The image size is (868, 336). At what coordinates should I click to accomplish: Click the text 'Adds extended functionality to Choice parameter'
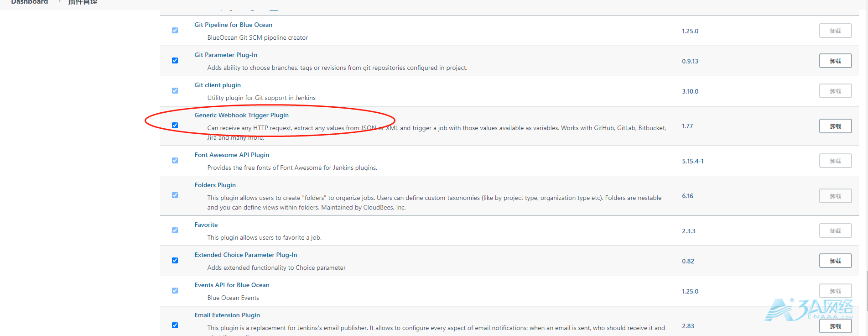pos(276,268)
